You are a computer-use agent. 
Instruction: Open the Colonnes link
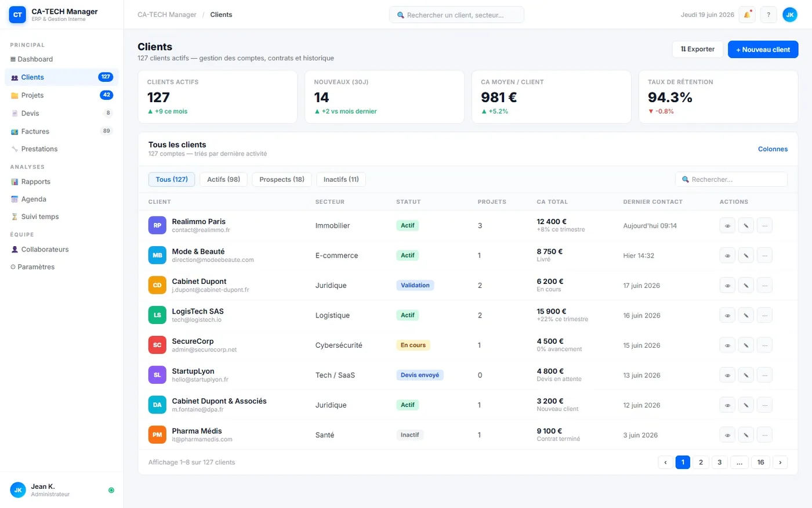coord(773,149)
